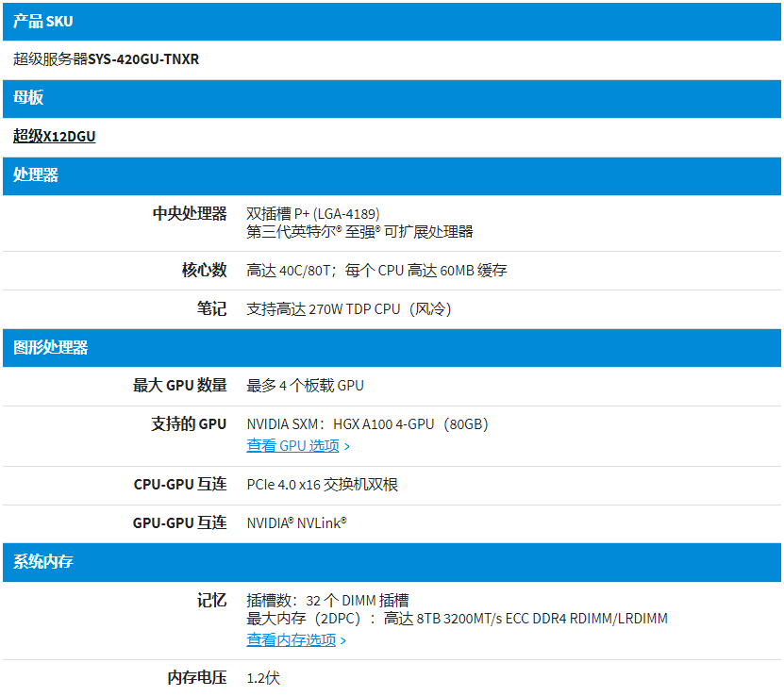
Task: Click the CPU-GPU 互连 row label
Action: [x=179, y=484]
